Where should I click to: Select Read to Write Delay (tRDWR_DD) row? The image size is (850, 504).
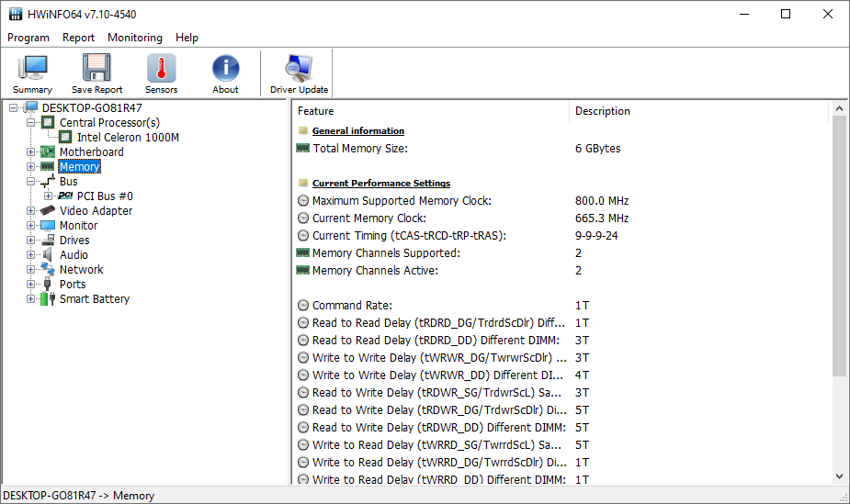coord(560,428)
